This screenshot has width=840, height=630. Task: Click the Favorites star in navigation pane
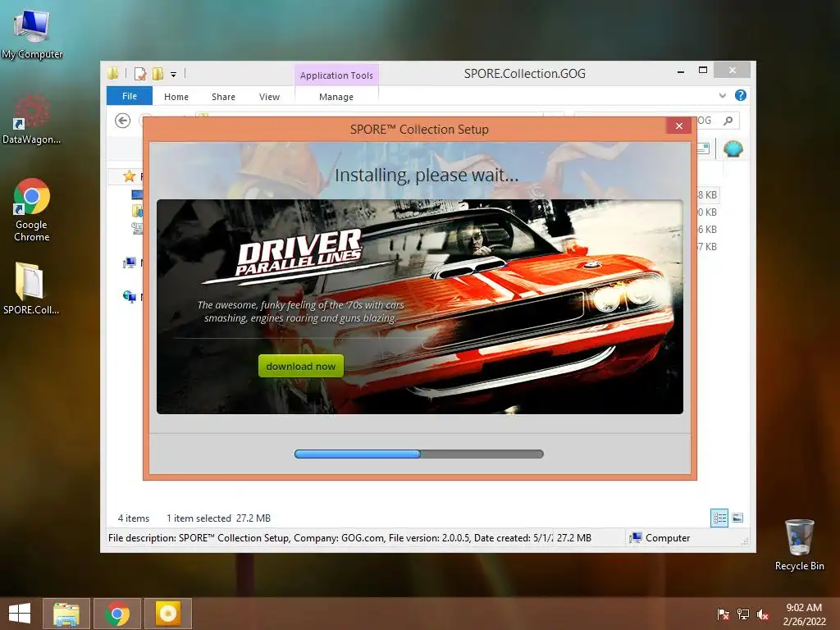click(x=129, y=176)
